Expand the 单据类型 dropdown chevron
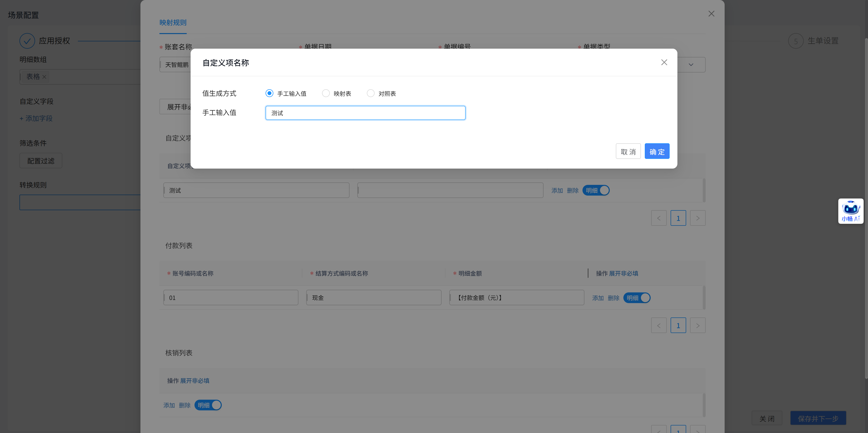The width and height of the screenshot is (868, 433). tap(691, 65)
